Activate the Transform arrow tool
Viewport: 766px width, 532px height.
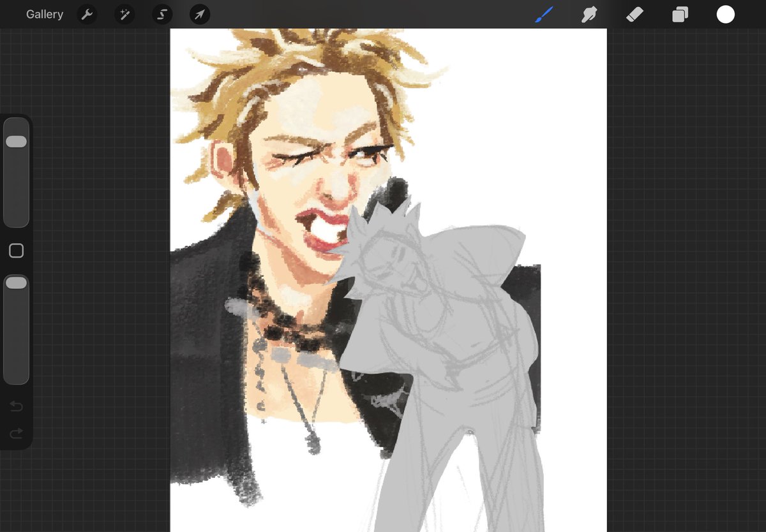pyautogui.click(x=200, y=14)
